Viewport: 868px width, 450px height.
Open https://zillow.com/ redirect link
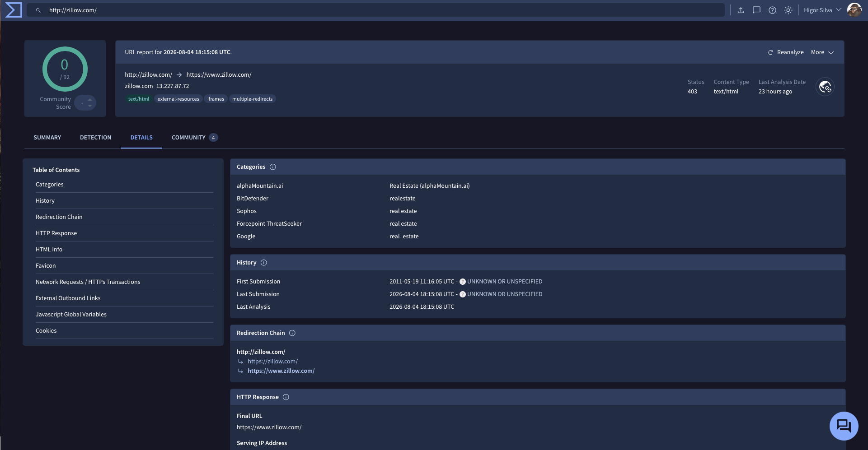click(x=272, y=362)
